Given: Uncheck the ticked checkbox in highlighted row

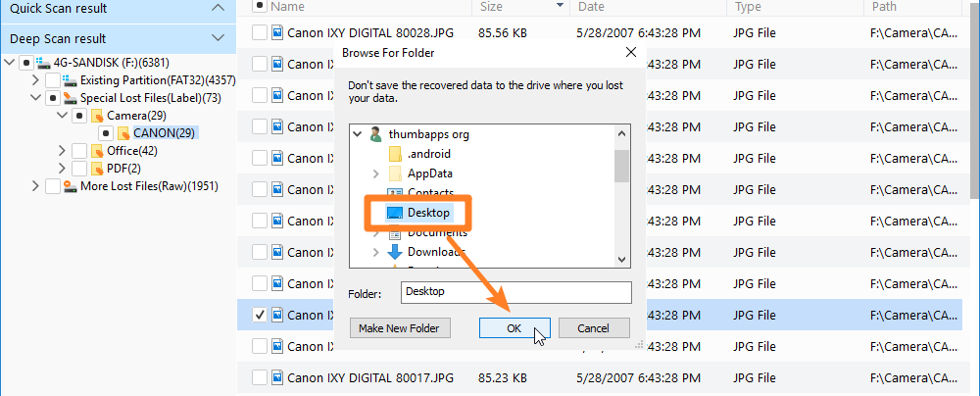Looking at the screenshot, I should (260, 315).
